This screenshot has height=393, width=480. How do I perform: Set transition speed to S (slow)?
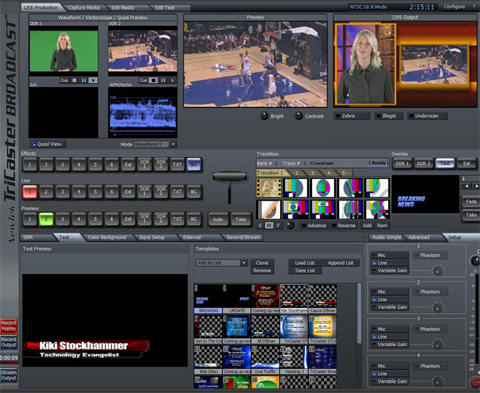point(260,226)
